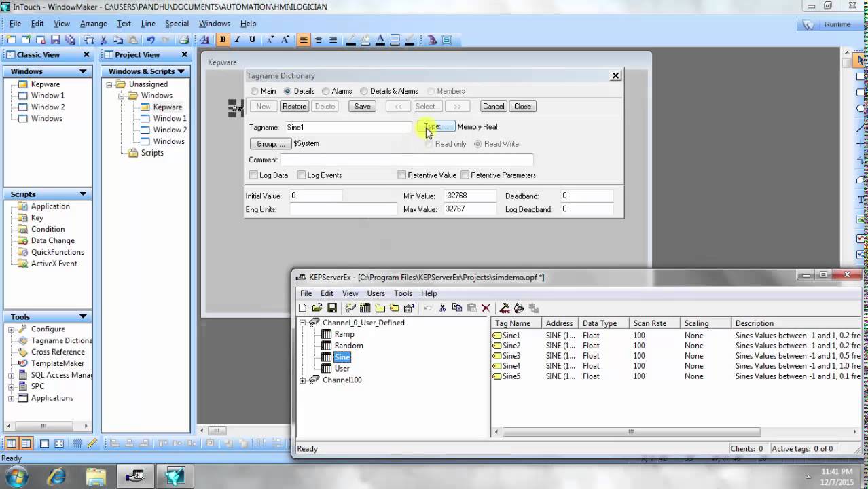The height and width of the screenshot is (489, 868).
Task: Click Open Project icon in KEPServerEx toolbar
Action: 317,308
